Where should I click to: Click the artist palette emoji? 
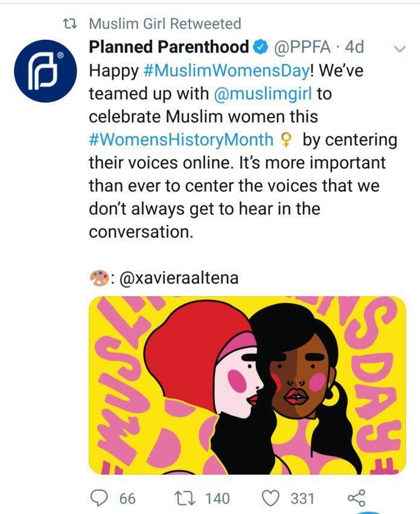pyautogui.click(x=99, y=278)
